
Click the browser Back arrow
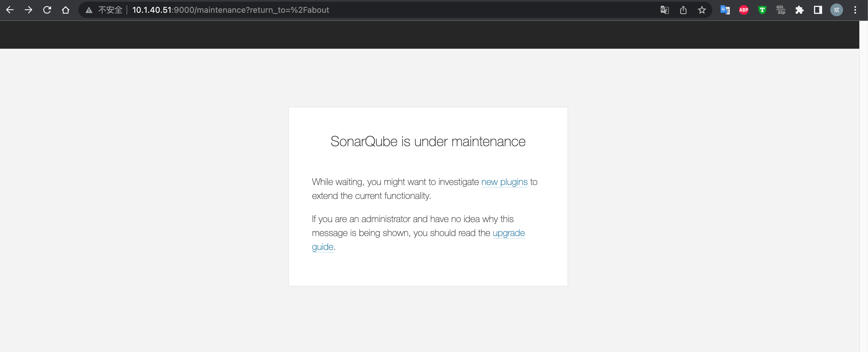[x=10, y=10]
